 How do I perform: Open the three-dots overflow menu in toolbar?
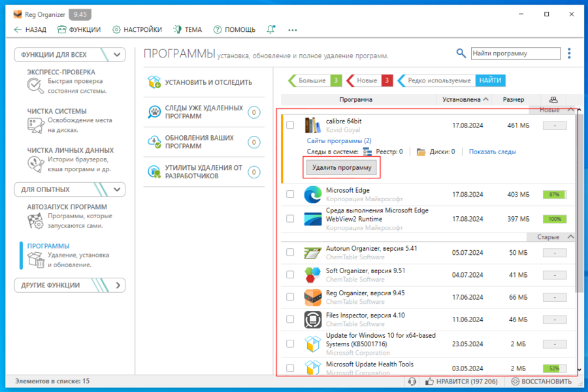(293, 29)
